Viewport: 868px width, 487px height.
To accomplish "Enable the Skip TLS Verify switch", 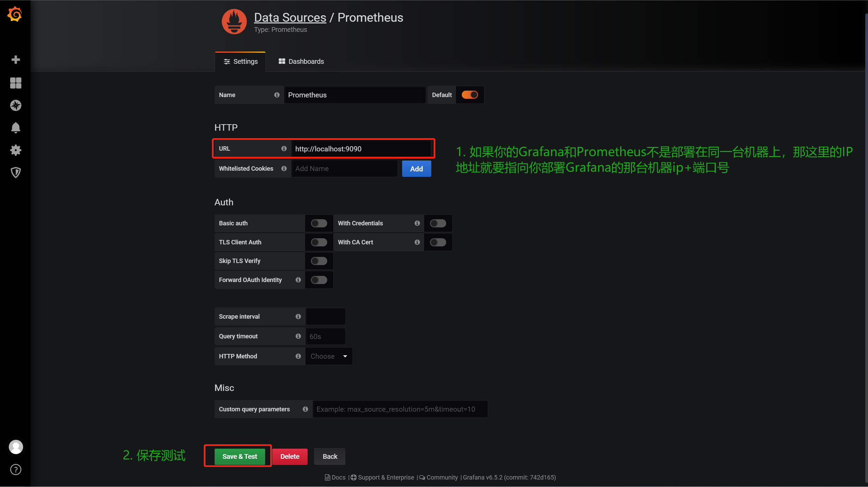I will [319, 261].
